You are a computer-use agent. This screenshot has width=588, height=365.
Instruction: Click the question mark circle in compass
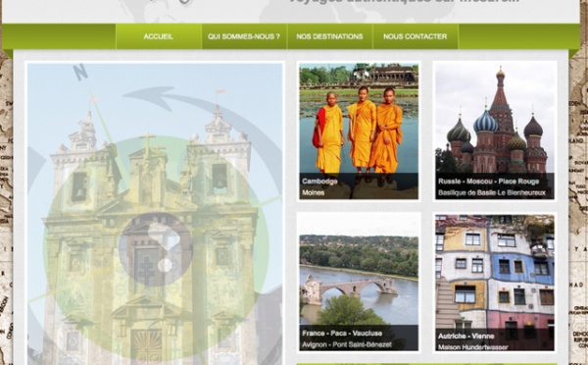[156, 249]
